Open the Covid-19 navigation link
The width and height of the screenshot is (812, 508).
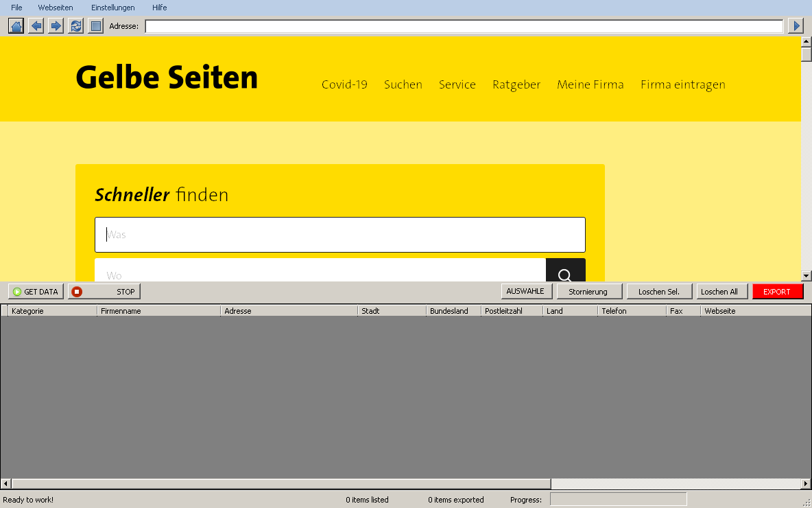344,84
